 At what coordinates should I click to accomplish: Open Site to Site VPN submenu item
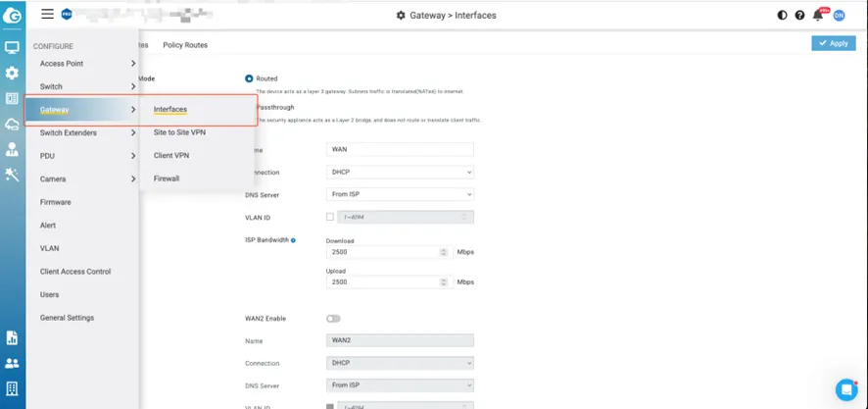180,132
